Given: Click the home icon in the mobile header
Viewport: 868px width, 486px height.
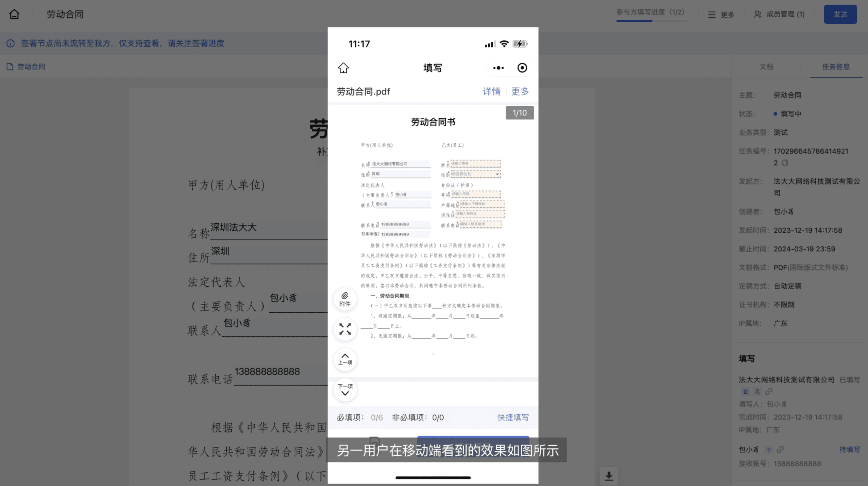Looking at the screenshot, I should [343, 68].
